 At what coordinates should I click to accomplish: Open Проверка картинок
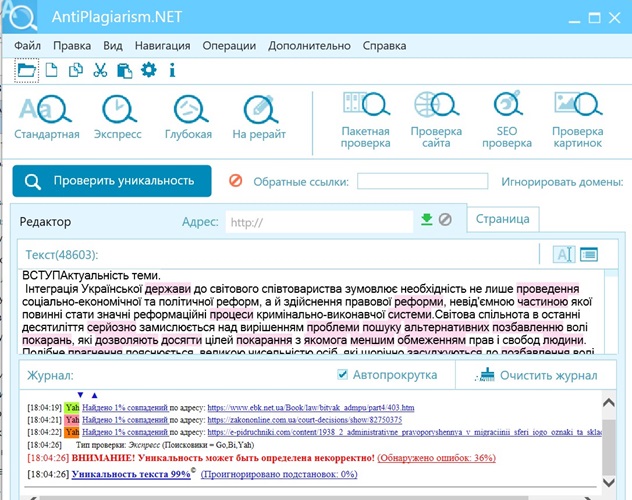(578, 120)
